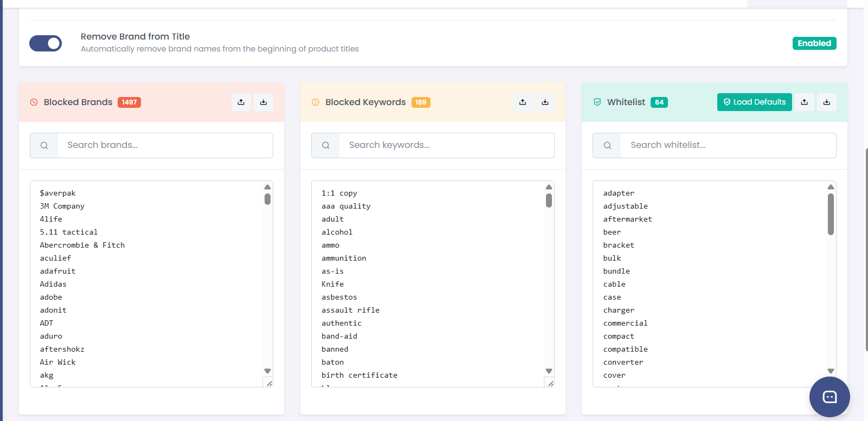
Task: Click the brands list scroll up arrow
Action: click(267, 187)
